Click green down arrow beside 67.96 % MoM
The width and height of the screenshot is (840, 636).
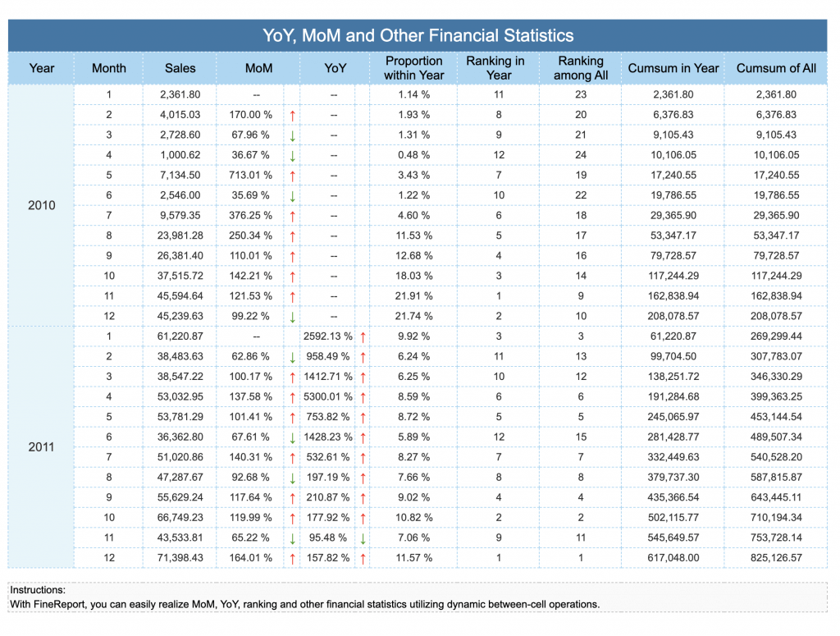[x=293, y=135]
